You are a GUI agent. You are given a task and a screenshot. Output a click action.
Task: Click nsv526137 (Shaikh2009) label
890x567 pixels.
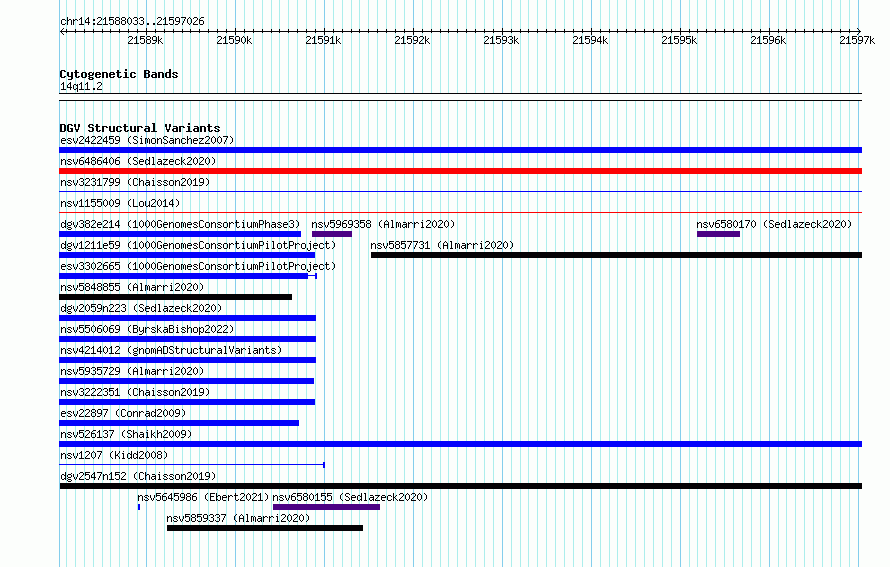(x=126, y=434)
